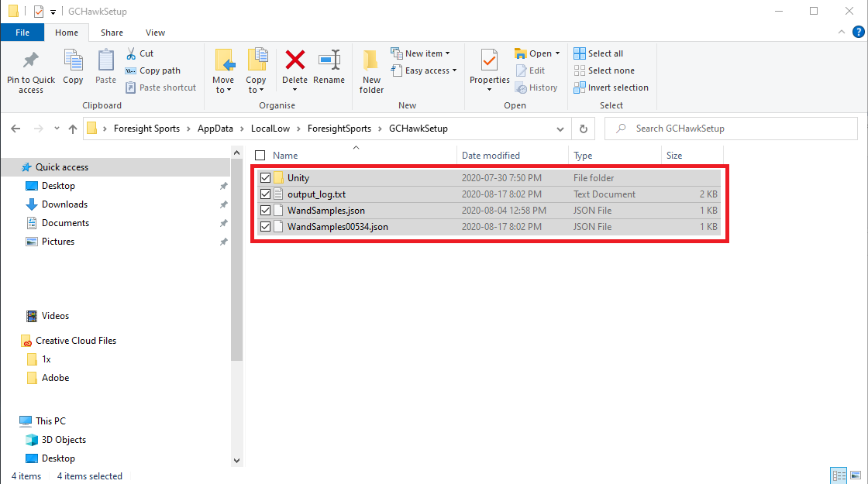The height and width of the screenshot is (484, 868).
Task: Click LocalLow in the address path
Action: pyautogui.click(x=270, y=129)
